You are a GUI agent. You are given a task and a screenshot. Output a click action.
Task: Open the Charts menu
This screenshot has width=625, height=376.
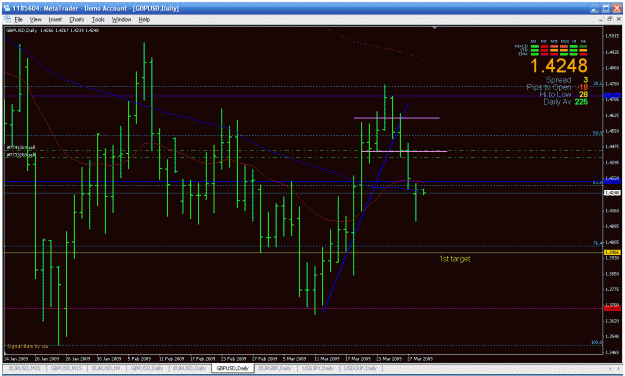pos(77,19)
